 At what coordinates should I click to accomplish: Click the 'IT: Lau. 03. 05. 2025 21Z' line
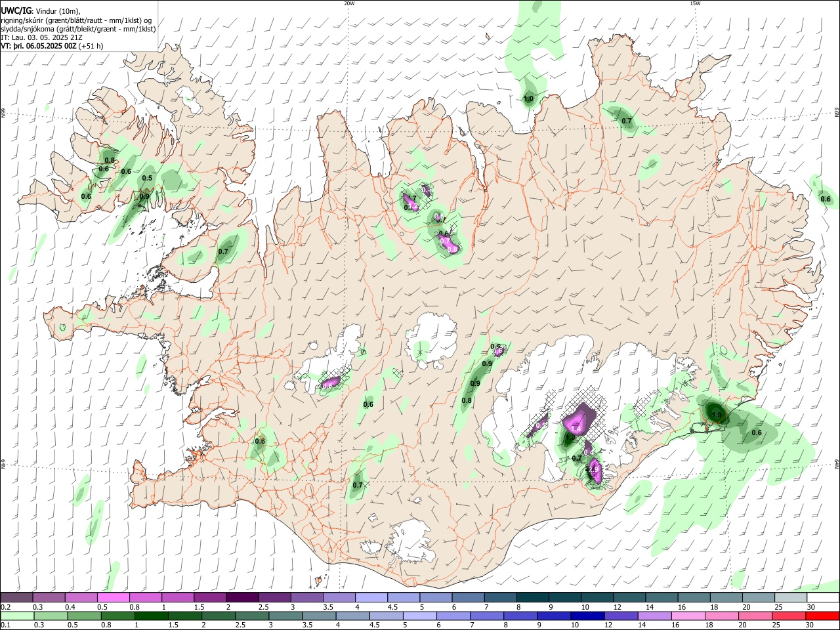[41, 37]
